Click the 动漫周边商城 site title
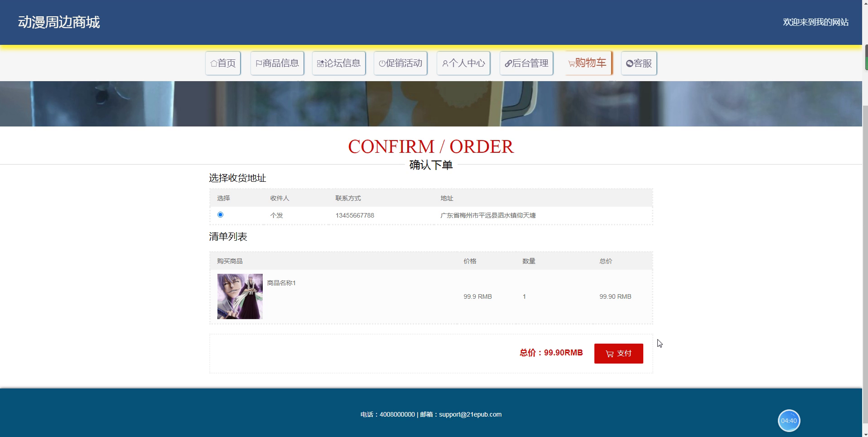 (x=59, y=22)
